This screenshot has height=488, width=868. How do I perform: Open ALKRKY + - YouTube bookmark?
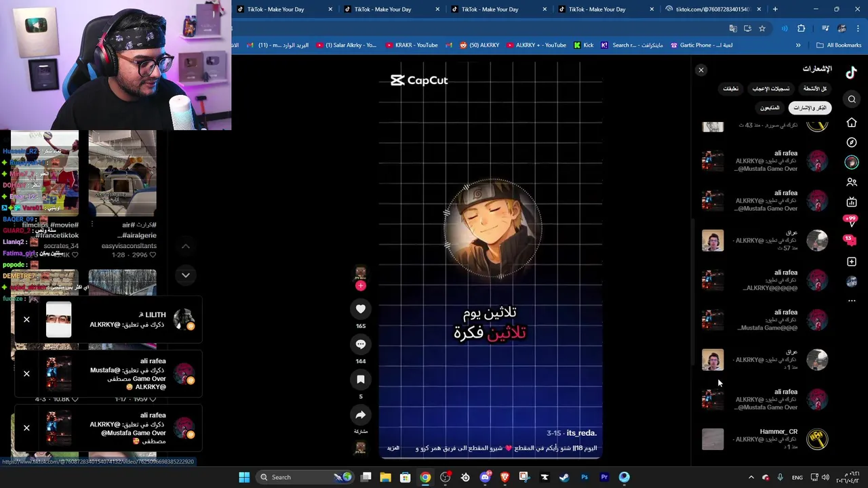[x=536, y=45]
